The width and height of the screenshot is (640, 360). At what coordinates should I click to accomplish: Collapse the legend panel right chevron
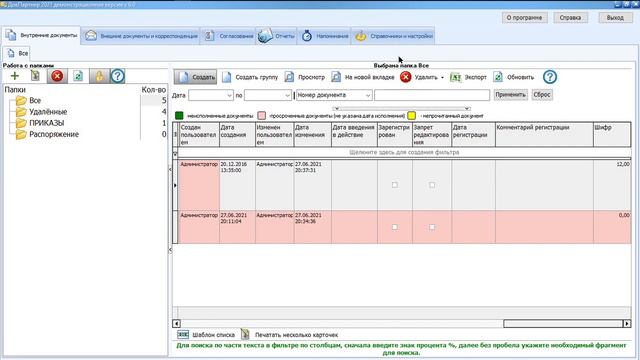467,109
